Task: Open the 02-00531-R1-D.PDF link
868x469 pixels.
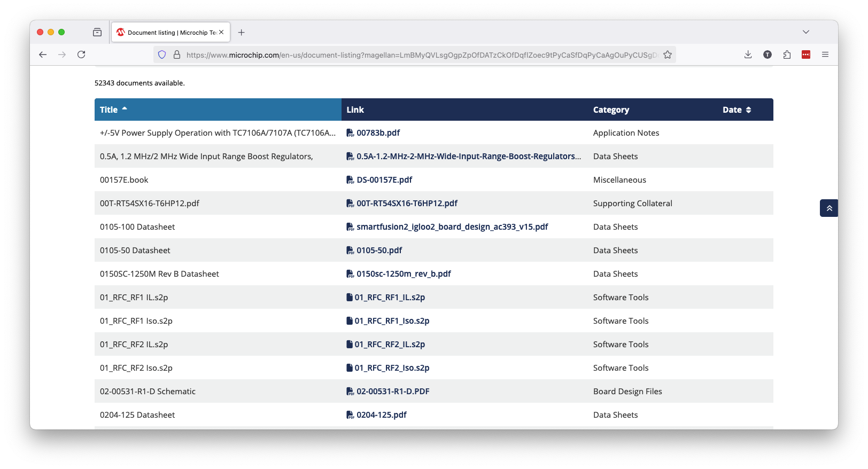Action: pos(393,391)
